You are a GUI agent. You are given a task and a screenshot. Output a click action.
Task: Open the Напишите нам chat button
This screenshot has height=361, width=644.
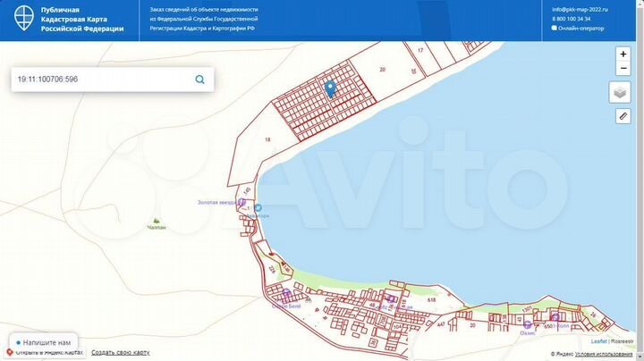pos(43,342)
